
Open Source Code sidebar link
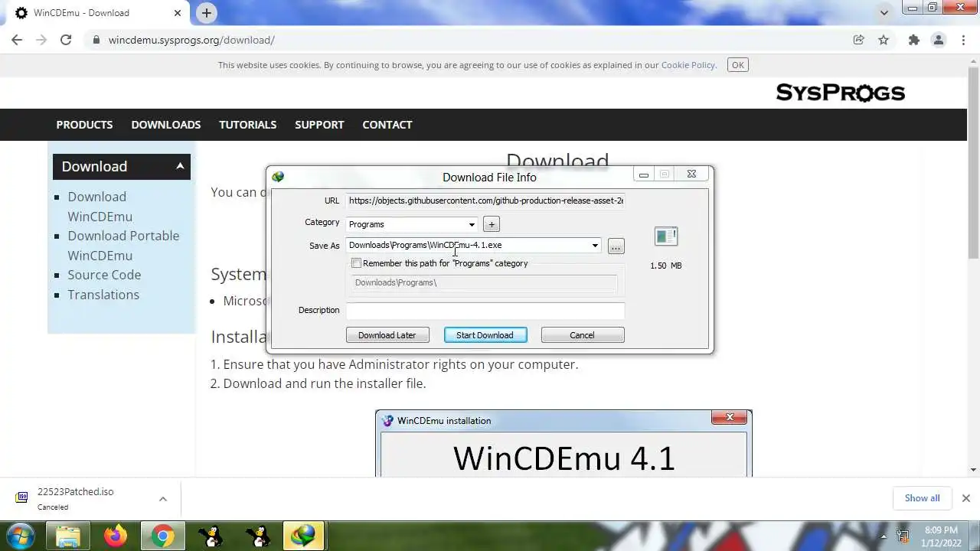coord(104,275)
